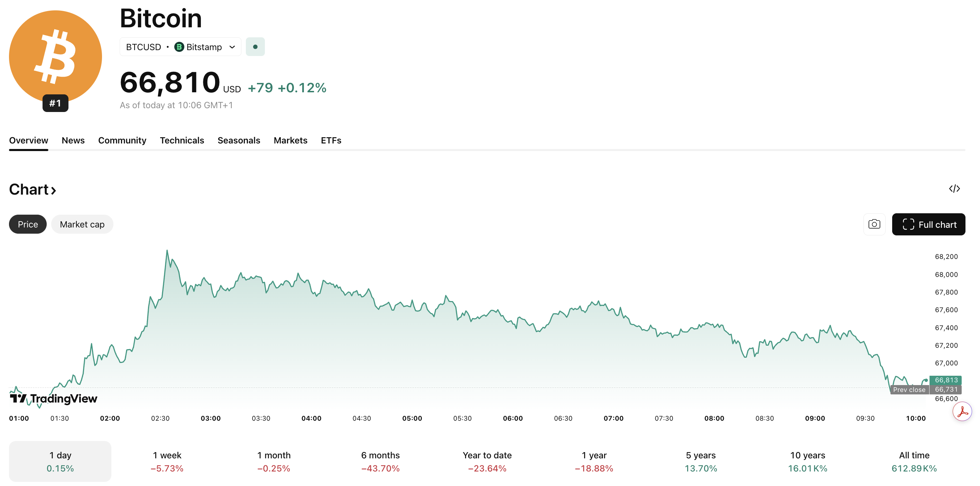Expand the Chart section via its chevron
980x486 pixels.
54,190
